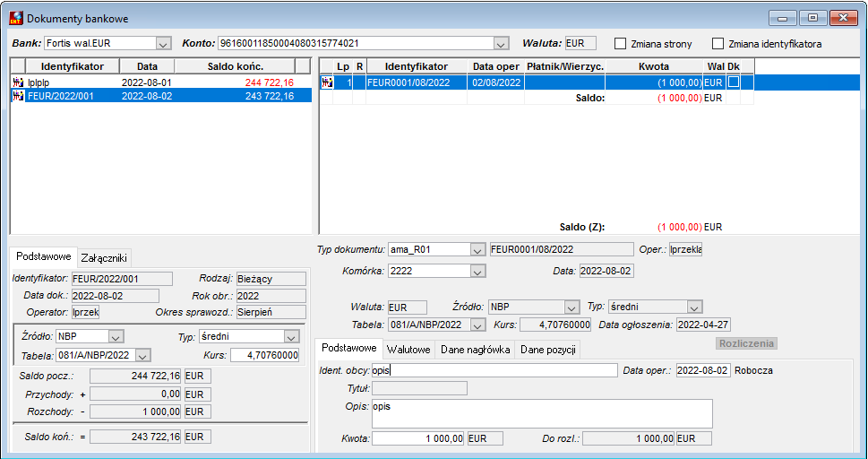Screen dimensions: 868x459
Task: Select the Dane nagłówka tab
Action: tap(475, 350)
